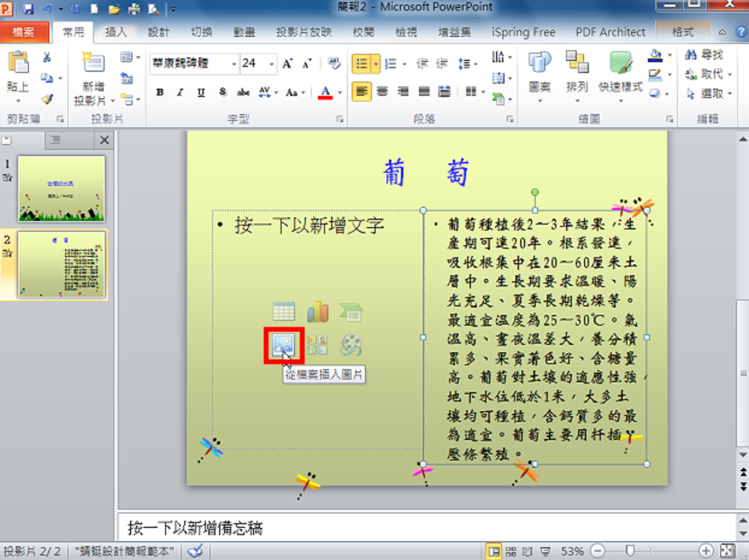Close the slide thumbnail pane

pyautogui.click(x=104, y=140)
